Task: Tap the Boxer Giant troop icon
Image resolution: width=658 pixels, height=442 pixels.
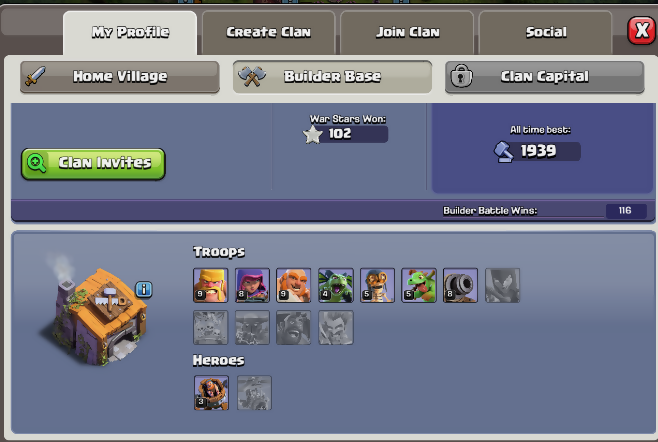Action: click(294, 285)
